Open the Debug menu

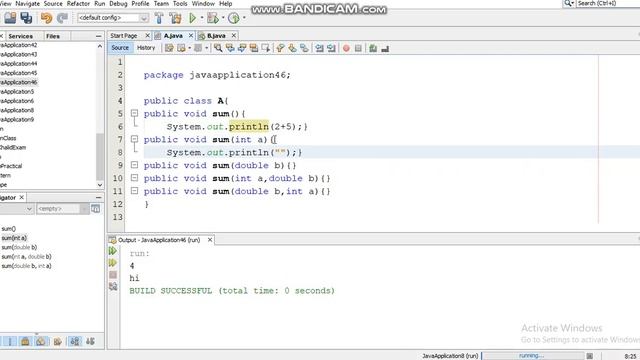point(118,4)
